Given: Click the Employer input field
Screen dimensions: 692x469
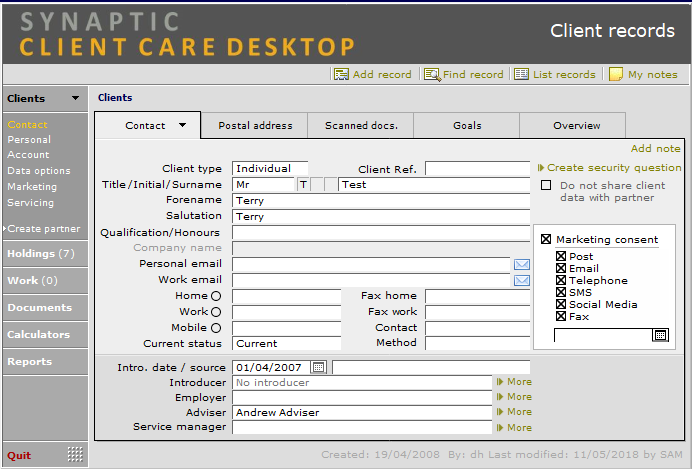Looking at the screenshot, I should [x=362, y=398].
